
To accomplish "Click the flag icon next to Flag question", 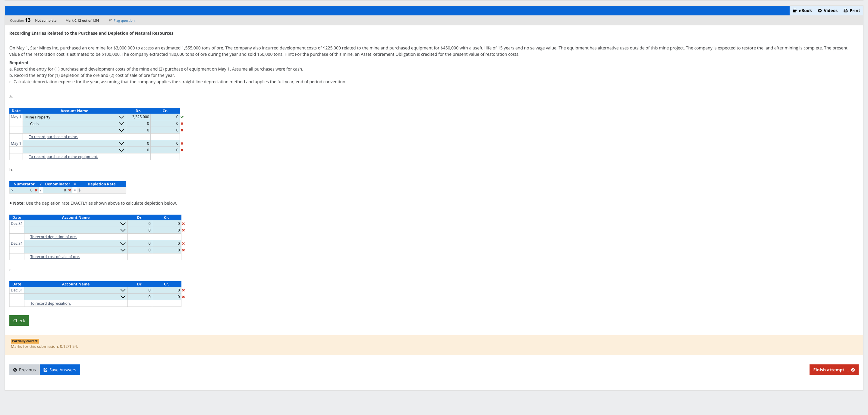I will pos(110,20).
